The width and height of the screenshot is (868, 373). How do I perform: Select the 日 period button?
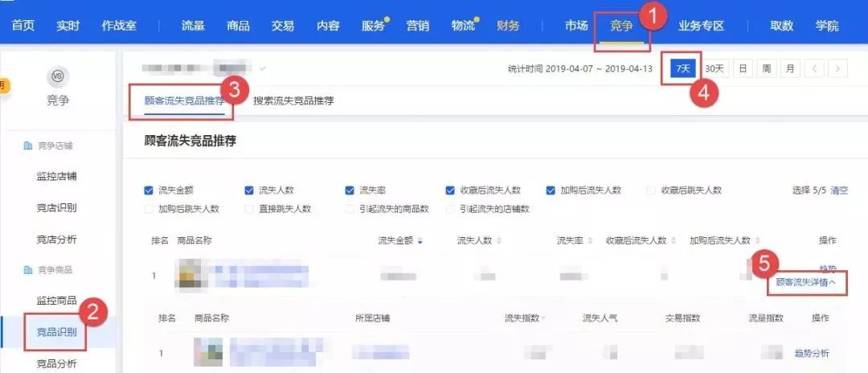pos(743,68)
